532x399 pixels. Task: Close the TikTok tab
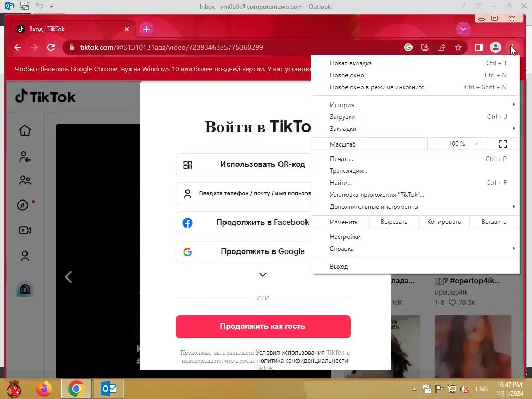[x=127, y=29]
